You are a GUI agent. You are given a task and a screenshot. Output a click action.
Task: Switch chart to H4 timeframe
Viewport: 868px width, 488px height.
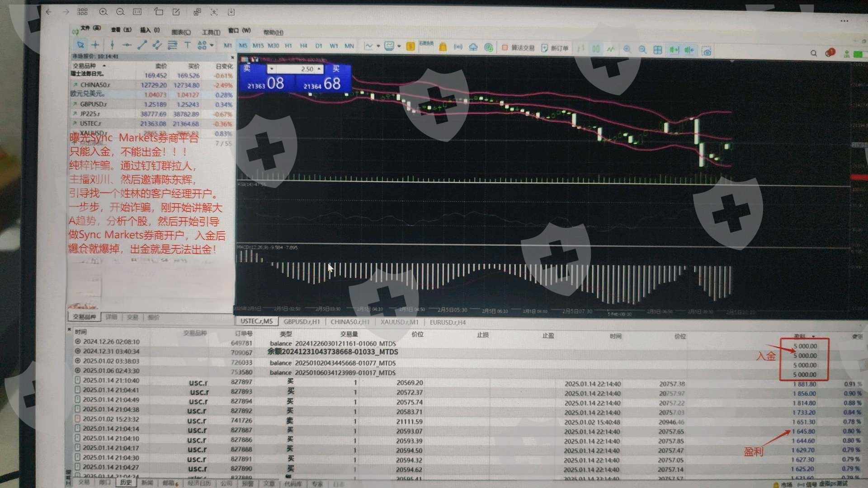[x=303, y=46]
